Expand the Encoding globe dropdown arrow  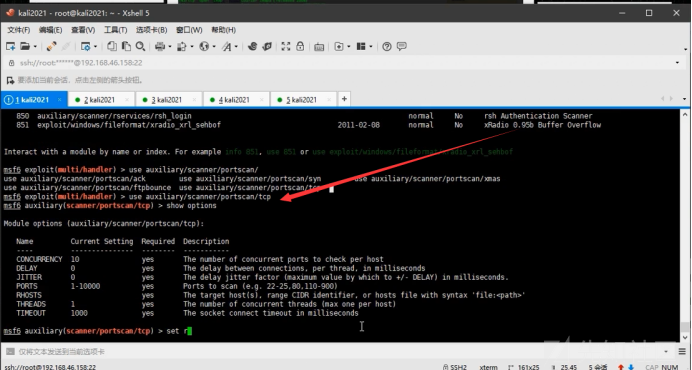pyautogui.click(x=214, y=47)
